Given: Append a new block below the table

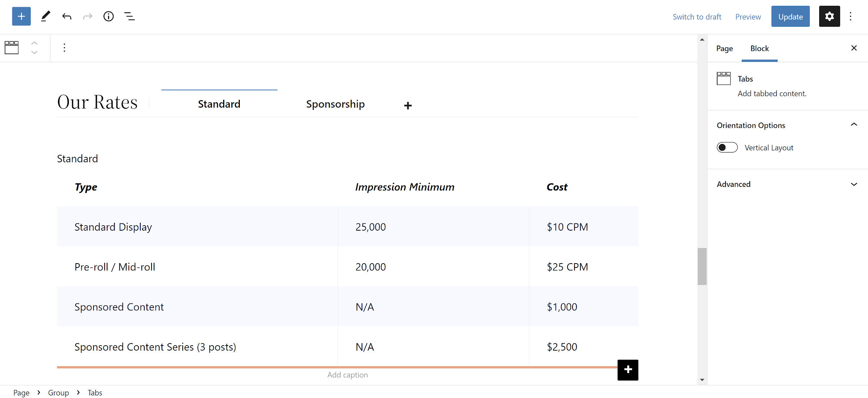Looking at the screenshot, I should tap(627, 370).
